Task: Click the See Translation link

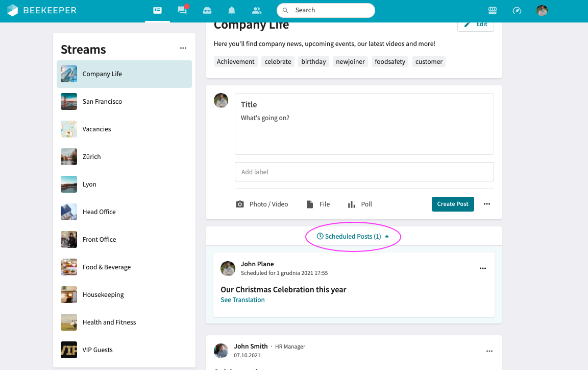Action: pyautogui.click(x=242, y=300)
